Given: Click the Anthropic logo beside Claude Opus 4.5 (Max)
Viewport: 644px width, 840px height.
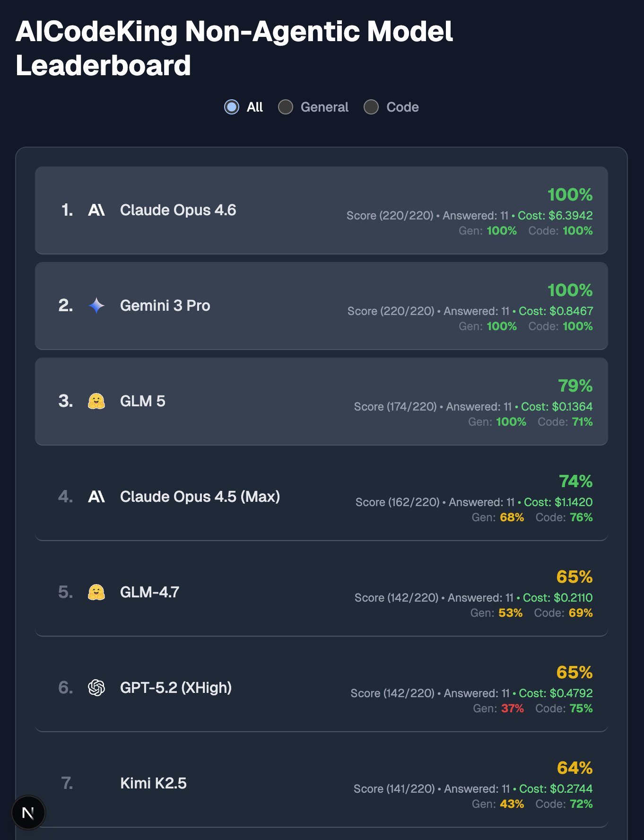Looking at the screenshot, I should click(x=96, y=497).
